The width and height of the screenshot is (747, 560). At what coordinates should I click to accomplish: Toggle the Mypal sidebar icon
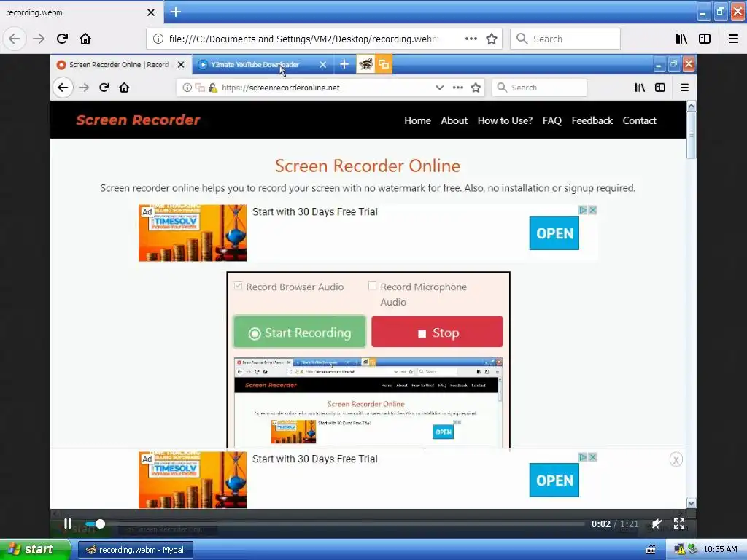pyautogui.click(x=705, y=39)
